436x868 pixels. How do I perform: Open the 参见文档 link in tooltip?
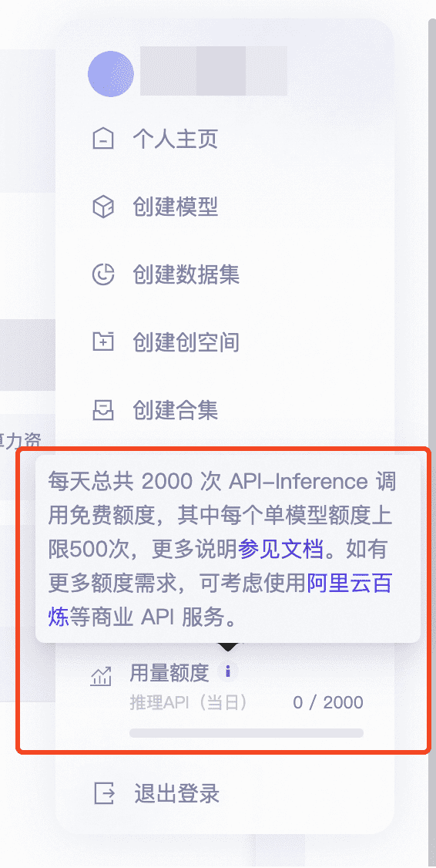click(x=280, y=549)
